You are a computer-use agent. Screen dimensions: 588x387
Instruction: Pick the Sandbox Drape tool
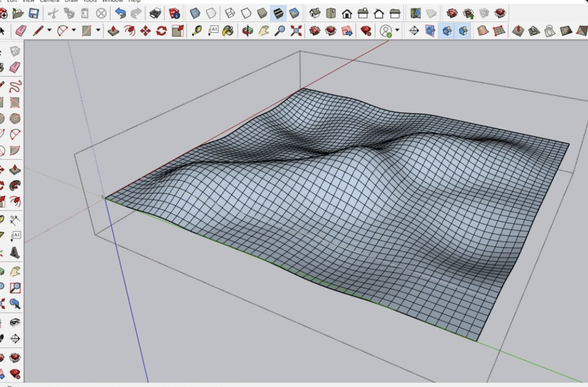click(550, 31)
